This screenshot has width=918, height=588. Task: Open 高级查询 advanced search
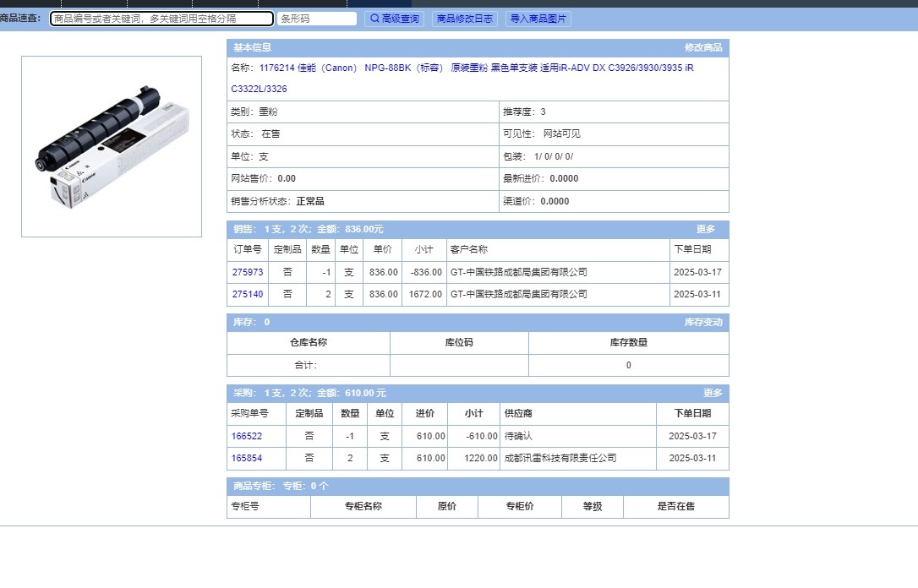click(x=395, y=19)
